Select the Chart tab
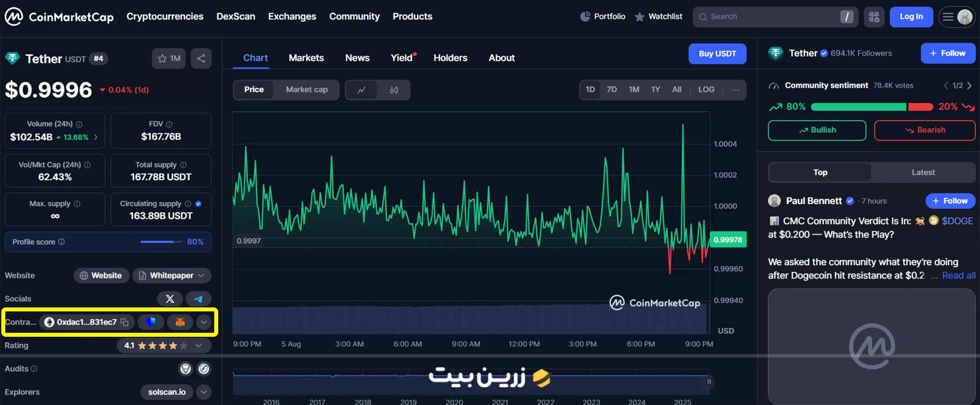Viewport: 980px width, 405px height. coord(255,58)
